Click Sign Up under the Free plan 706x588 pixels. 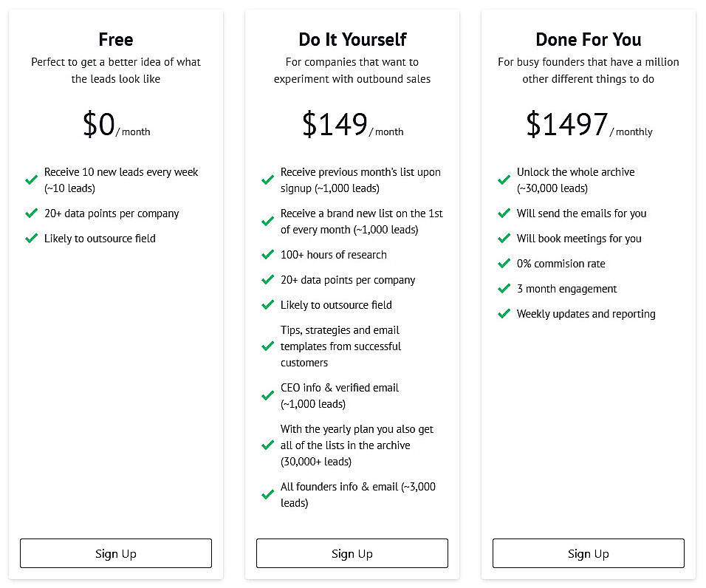click(x=115, y=553)
